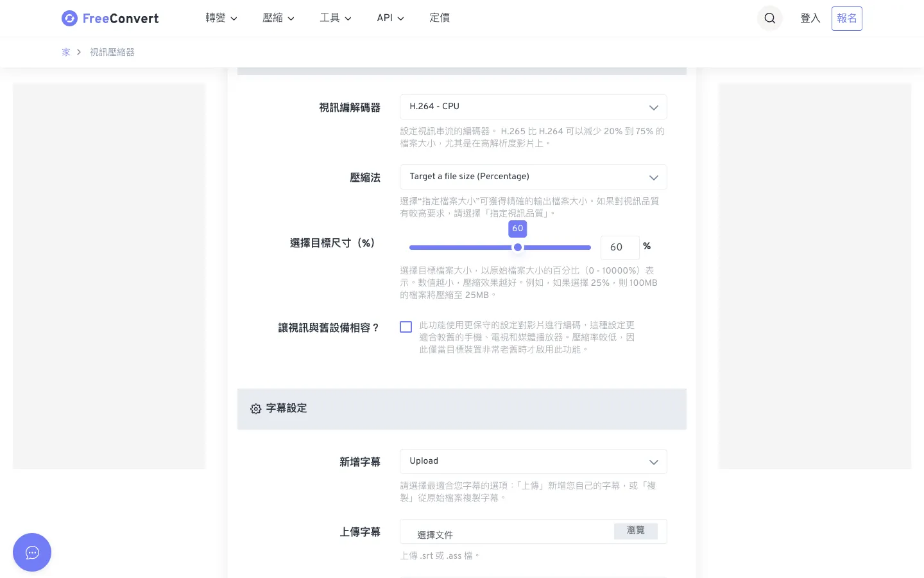Viewport: 924px width, 578px height.
Task: Open the 壓縮法 Target a file size dropdown
Action: point(533,177)
